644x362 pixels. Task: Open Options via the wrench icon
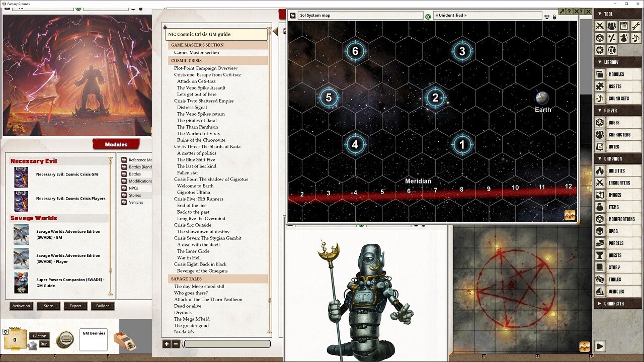pyautogui.click(x=636, y=26)
